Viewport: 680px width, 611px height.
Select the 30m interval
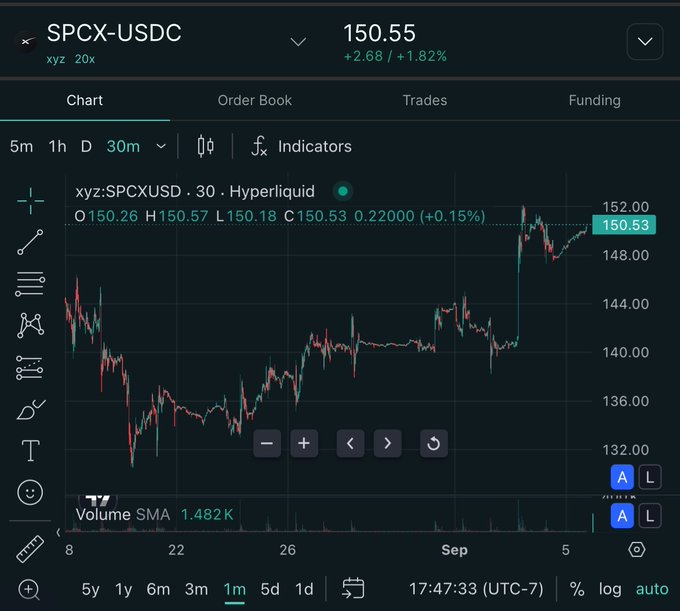[123, 147]
